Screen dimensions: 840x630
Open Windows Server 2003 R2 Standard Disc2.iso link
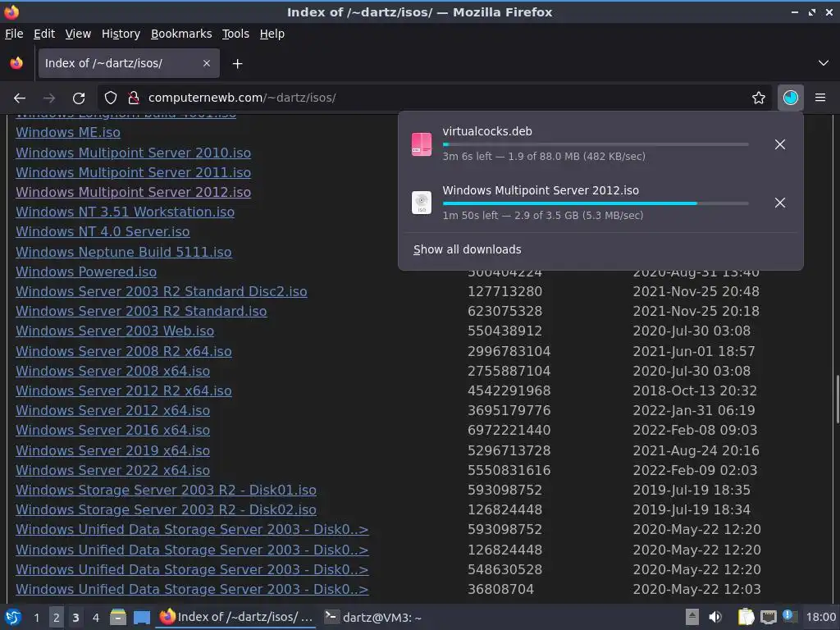click(162, 291)
